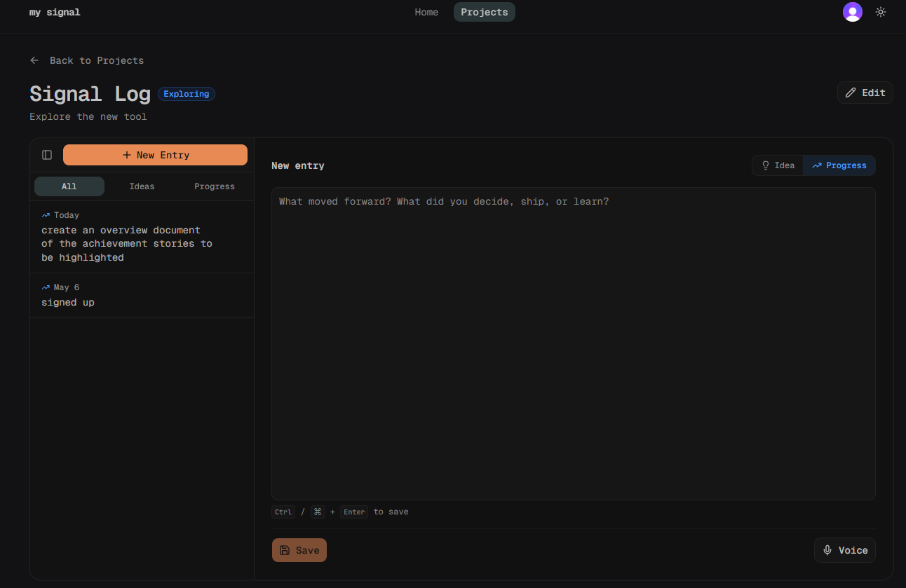Viewport: 906px width, 588px height.
Task: Show All entries tab
Action: click(69, 186)
